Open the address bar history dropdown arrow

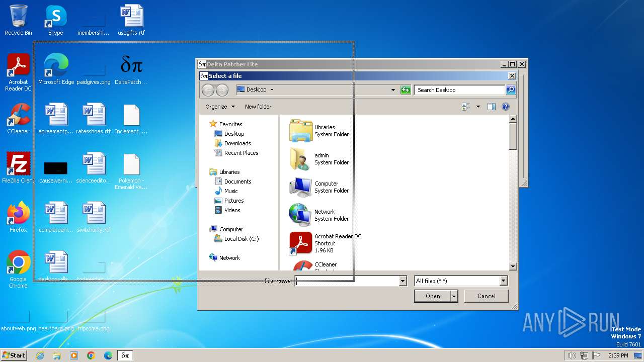coord(393,90)
